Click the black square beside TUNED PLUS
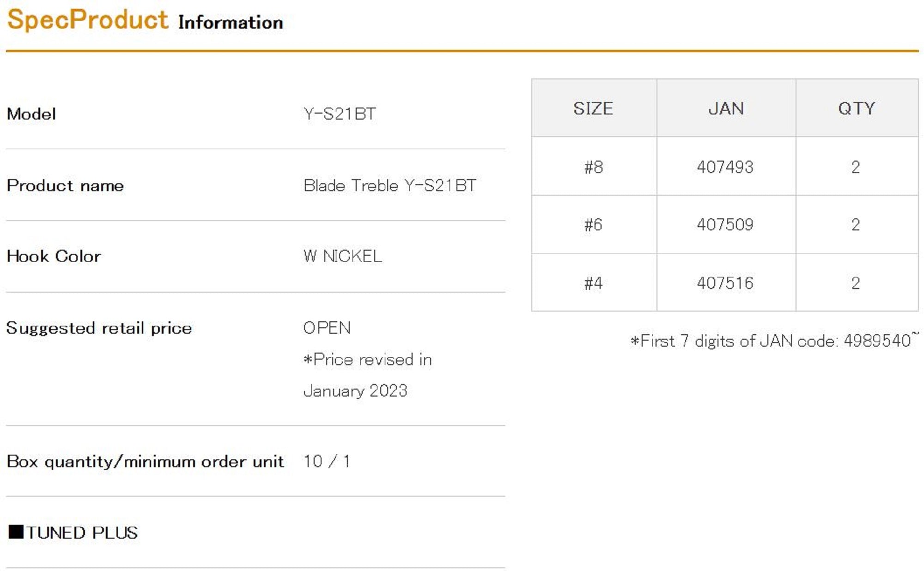 pyautogui.click(x=16, y=532)
